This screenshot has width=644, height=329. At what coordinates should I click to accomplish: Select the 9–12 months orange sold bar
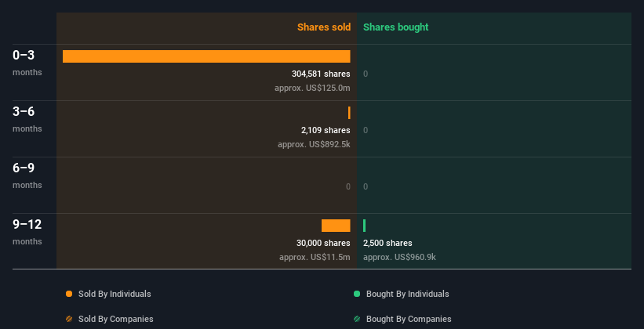tap(336, 226)
